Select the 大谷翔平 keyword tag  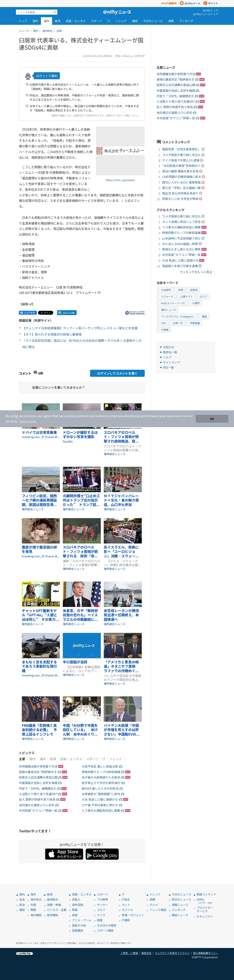click(165, 290)
